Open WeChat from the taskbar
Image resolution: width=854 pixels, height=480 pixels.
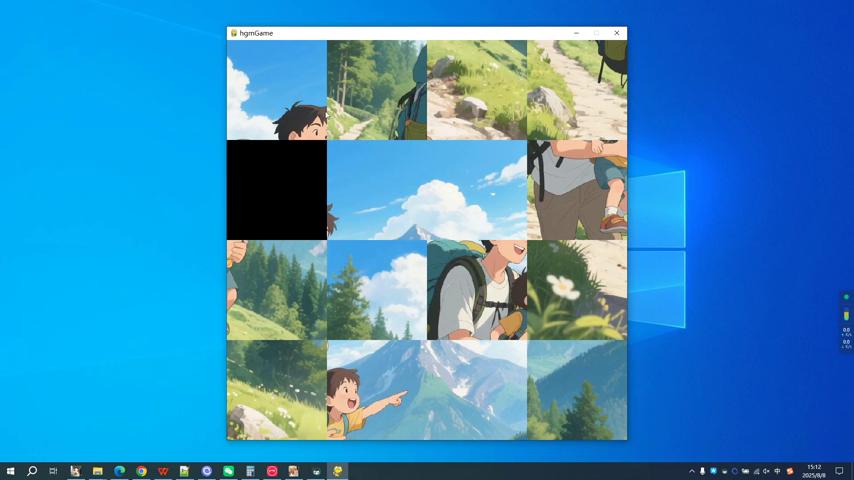(228, 471)
